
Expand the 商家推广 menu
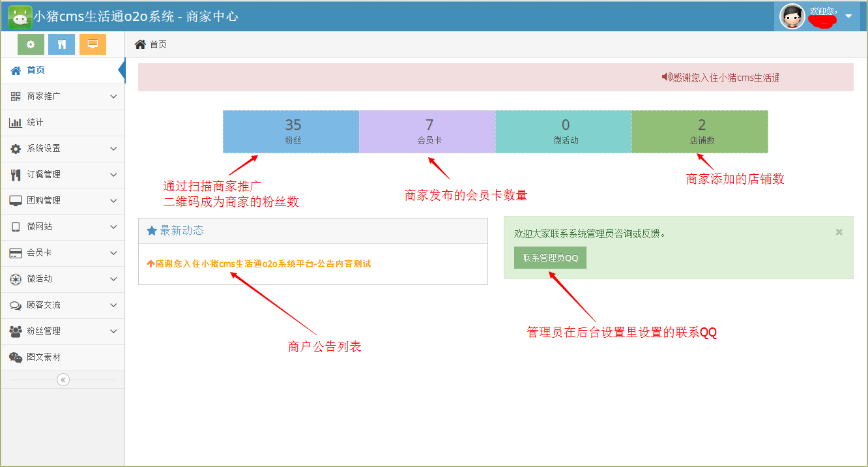pyautogui.click(x=62, y=97)
